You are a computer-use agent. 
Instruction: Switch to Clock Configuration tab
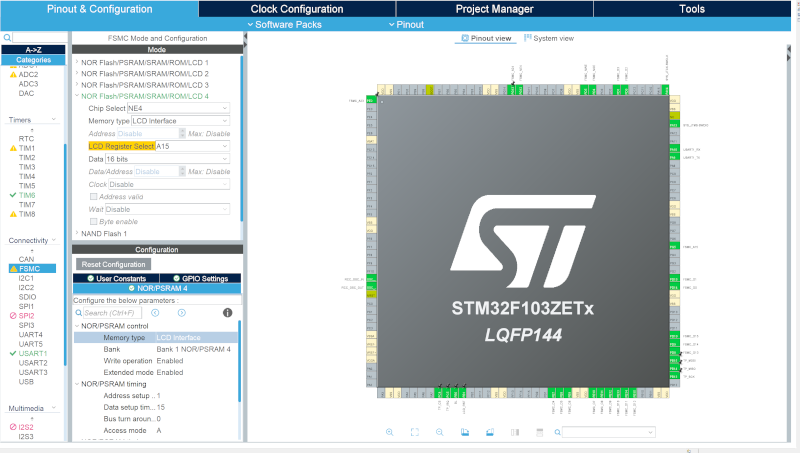tap(297, 9)
